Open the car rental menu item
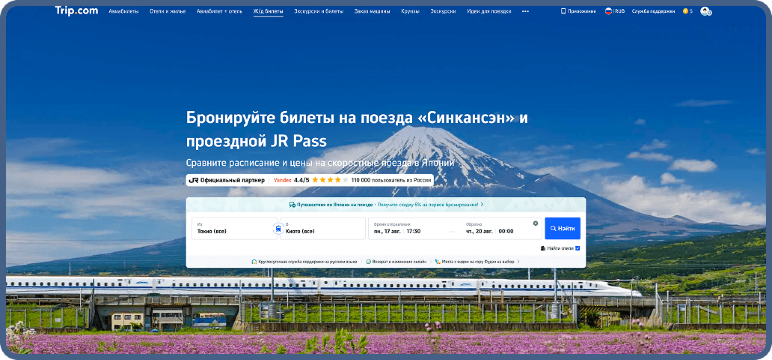The width and height of the screenshot is (772, 360). coord(372,11)
